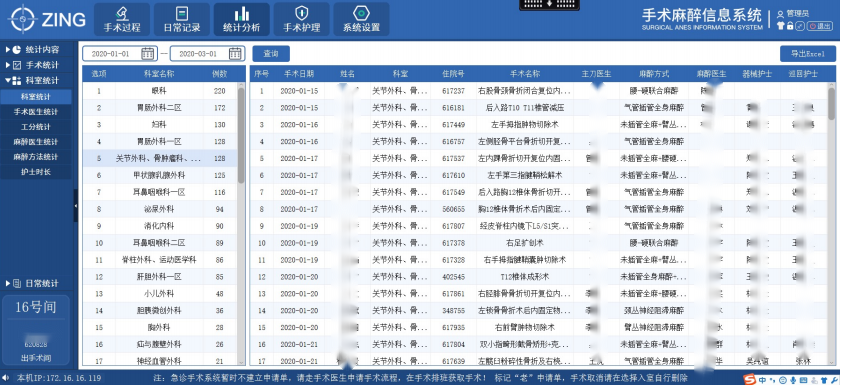Click the 16号间 room label
The width and height of the screenshot is (842, 385).
click(x=35, y=307)
